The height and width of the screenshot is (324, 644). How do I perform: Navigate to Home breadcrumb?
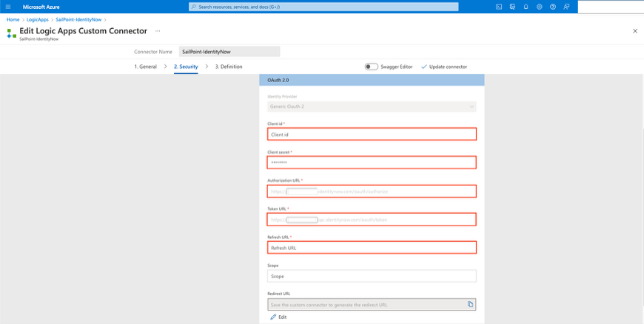coord(13,19)
